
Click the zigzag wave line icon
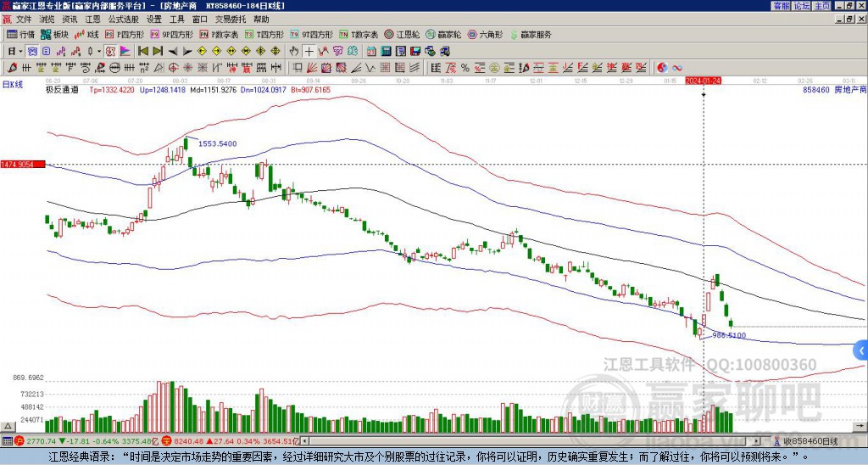tap(370, 68)
